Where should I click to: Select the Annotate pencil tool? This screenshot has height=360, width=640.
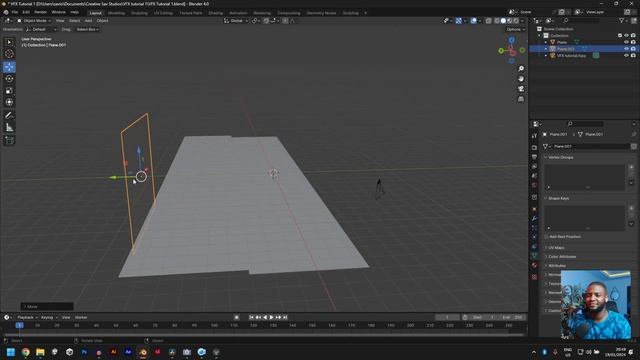coord(9,116)
